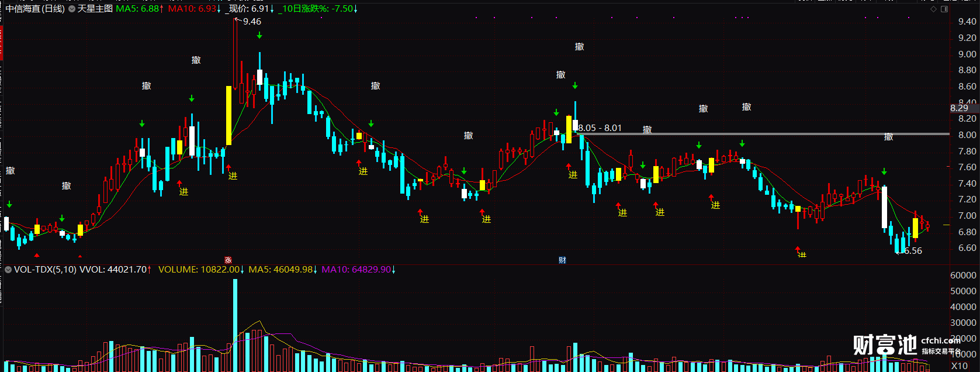Click the MA10: 6.93 main chart readout
Image resolution: width=980 pixels, height=372 pixels.
click(x=195, y=9)
